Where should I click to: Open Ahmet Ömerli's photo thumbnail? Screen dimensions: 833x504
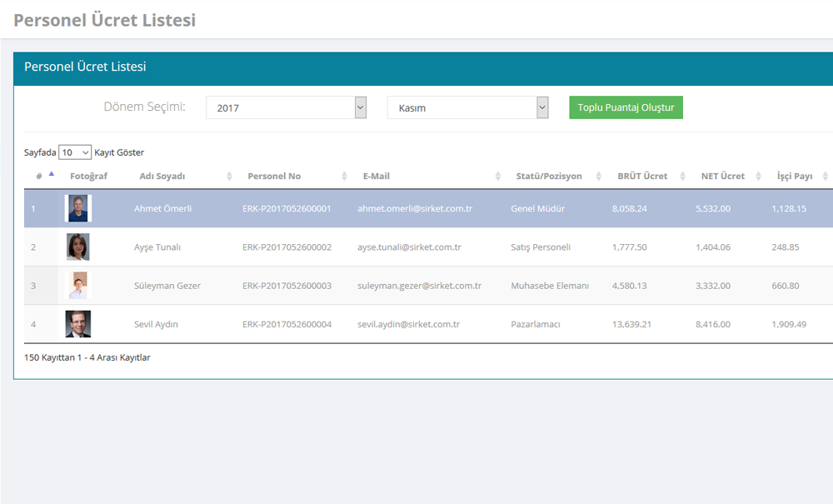click(x=78, y=208)
